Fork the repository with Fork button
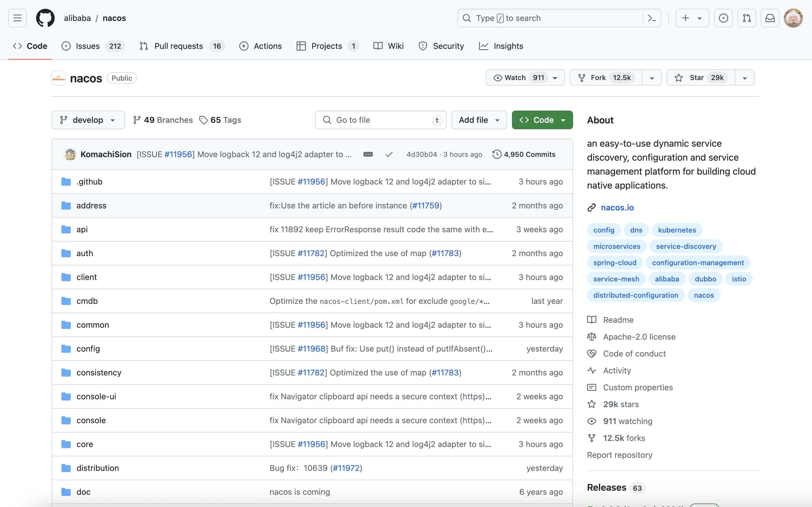 coord(606,78)
